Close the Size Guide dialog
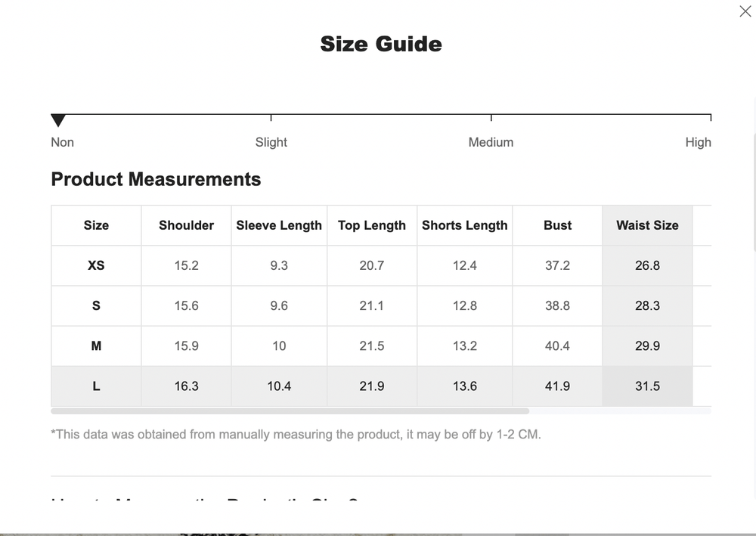Image resolution: width=756 pixels, height=536 pixels. click(745, 11)
